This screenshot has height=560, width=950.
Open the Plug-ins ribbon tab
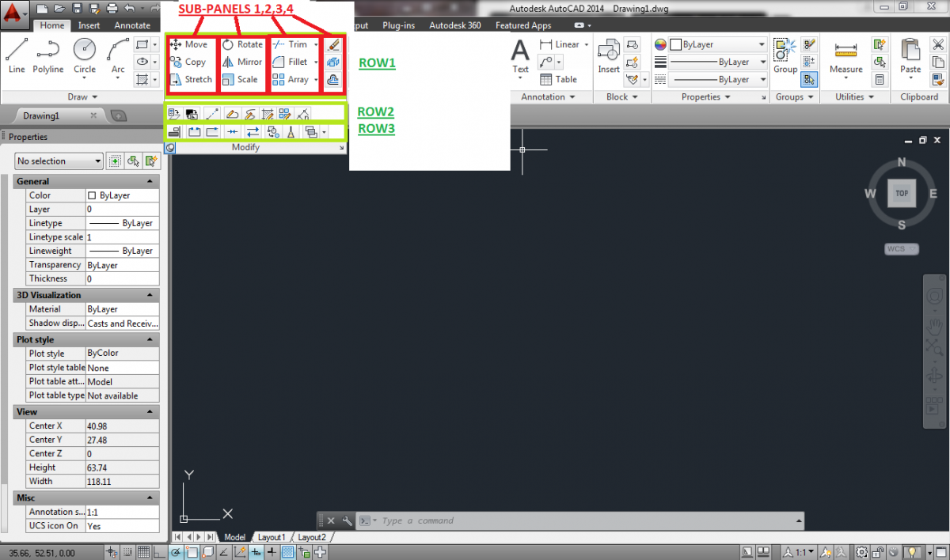click(x=398, y=25)
